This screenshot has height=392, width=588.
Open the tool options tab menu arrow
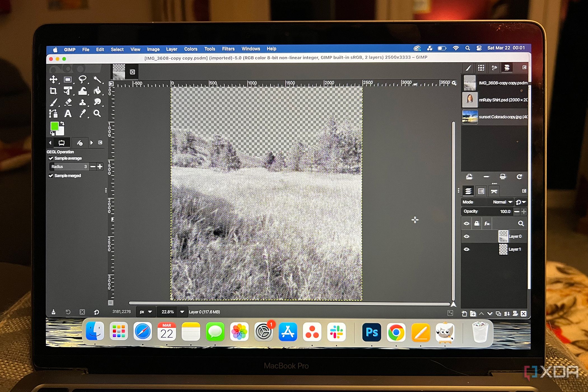coord(100,143)
